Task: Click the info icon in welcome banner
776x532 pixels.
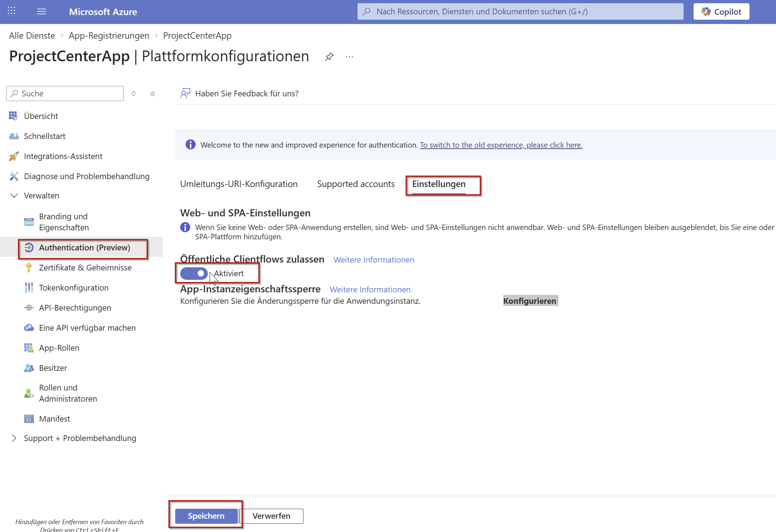Action: [x=191, y=144]
